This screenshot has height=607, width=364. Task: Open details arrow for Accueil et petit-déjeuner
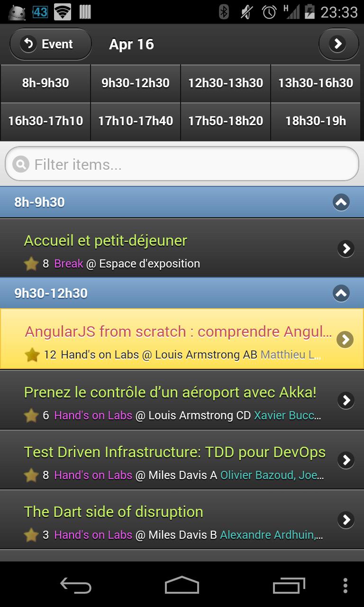346,248
